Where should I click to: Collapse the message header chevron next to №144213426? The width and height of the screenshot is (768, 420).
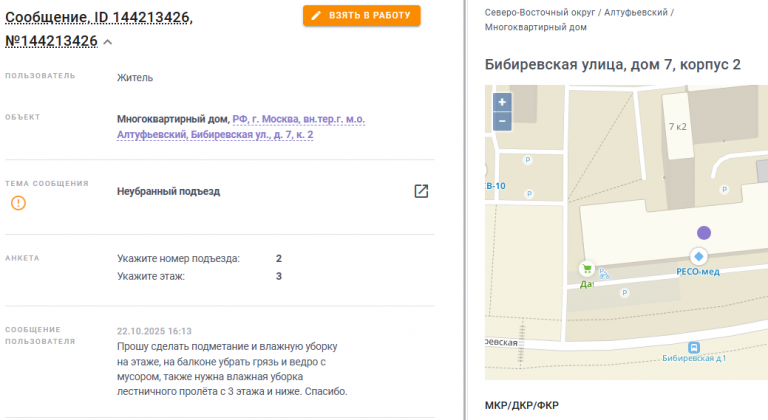(108, 42)
